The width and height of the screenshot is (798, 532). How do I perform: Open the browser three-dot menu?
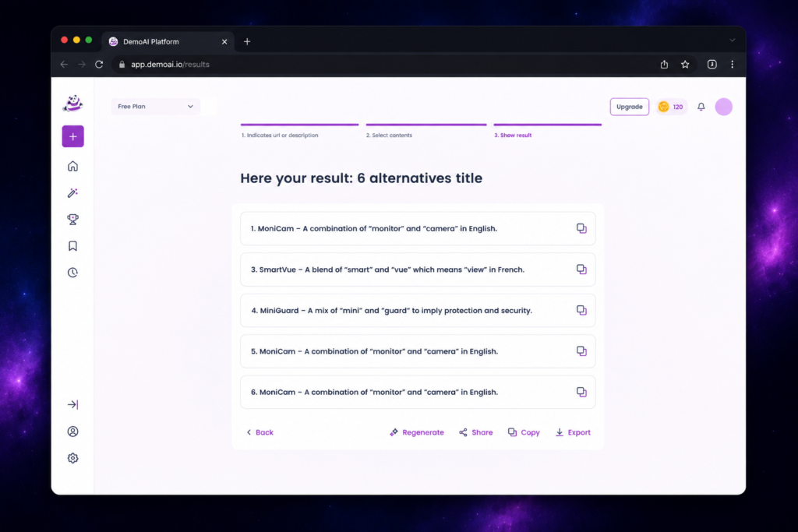coord(733,65)
